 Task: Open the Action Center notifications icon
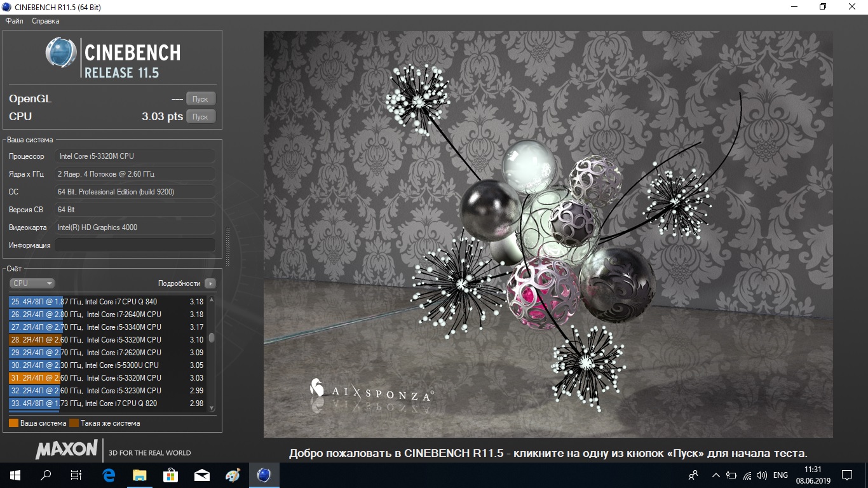point(847,475)
